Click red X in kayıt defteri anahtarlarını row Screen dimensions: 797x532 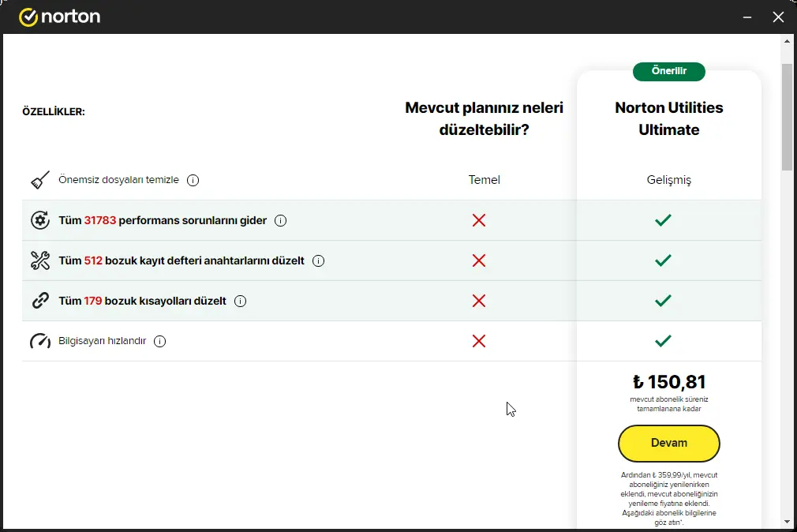coord(479,260)
